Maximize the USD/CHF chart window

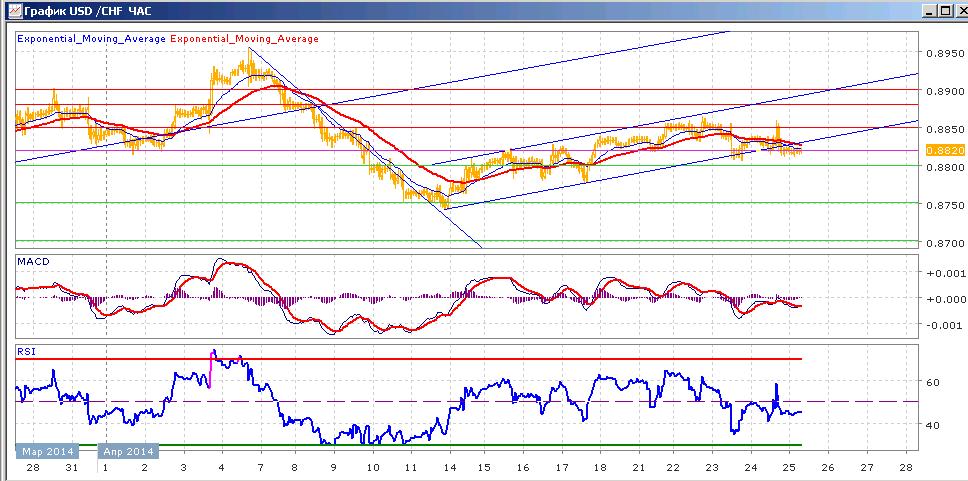pos(946,10)
